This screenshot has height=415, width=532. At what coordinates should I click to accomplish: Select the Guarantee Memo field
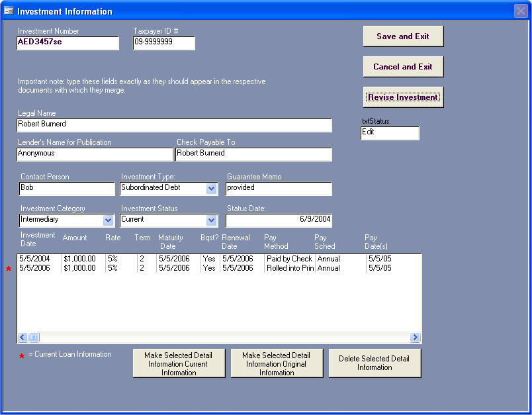pyautogui.click(x=278, y=189)
